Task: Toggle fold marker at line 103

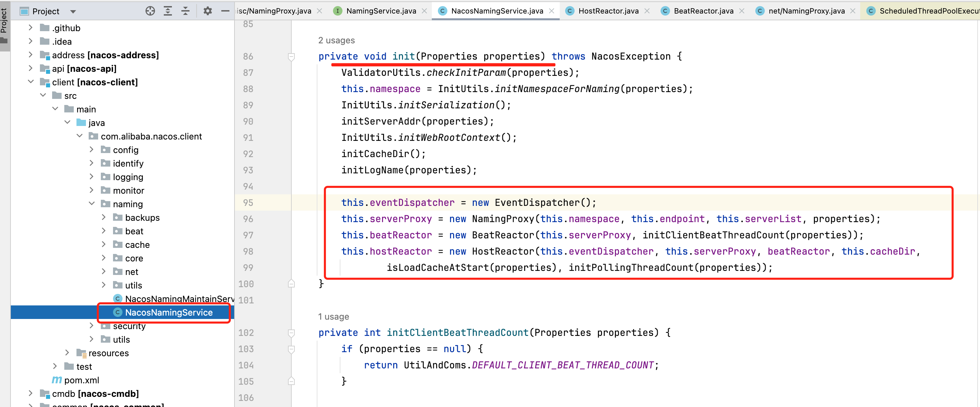Action: pos(291,349)
